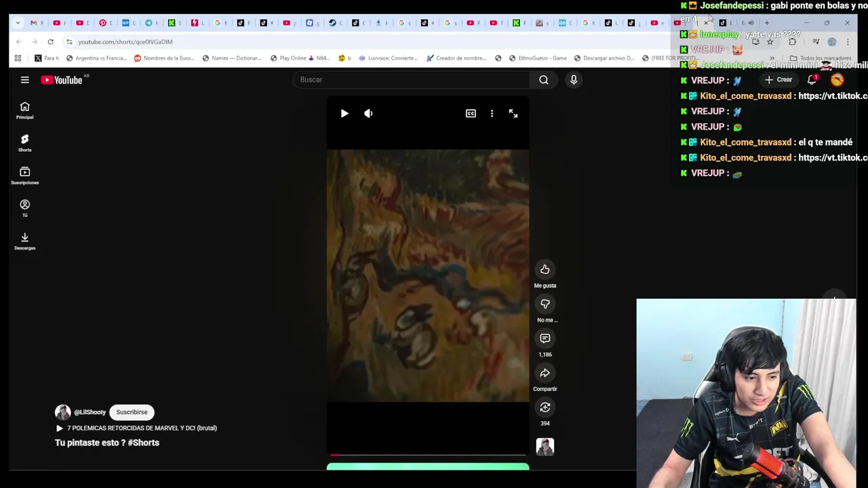868x488 pixels.
Task: Bookmark this page with the star
Action: (770, 42)
